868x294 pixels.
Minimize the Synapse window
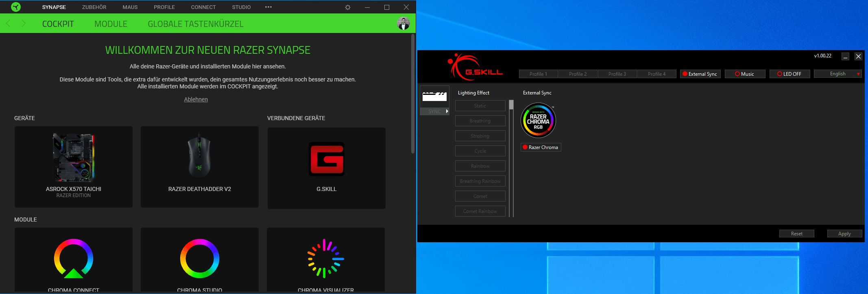pos(367,7)
